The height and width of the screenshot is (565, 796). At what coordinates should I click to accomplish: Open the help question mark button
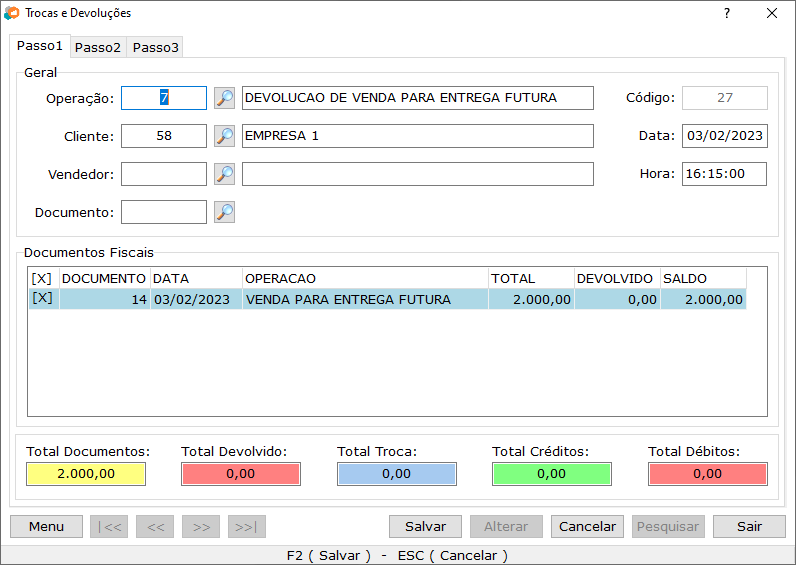(727, 13)
